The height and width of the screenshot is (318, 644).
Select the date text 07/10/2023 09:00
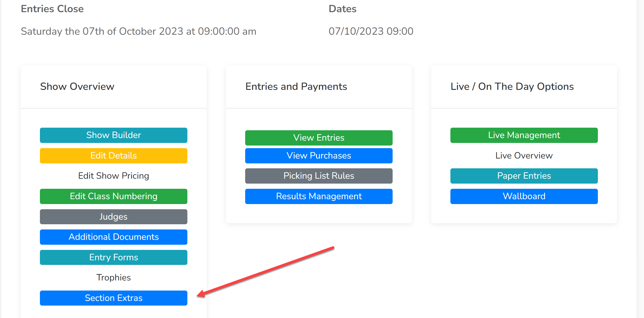[x=371, y=31]
